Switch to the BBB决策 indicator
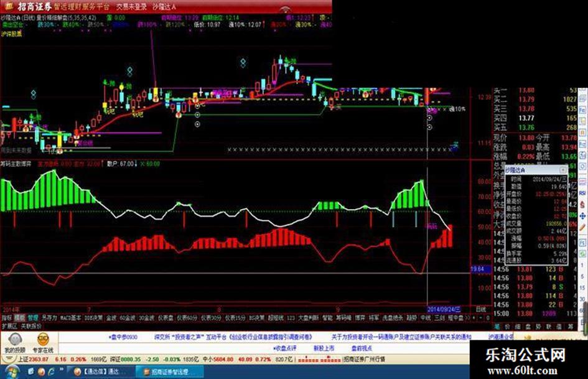The height and width of the screenshot is (379, 588). click(93, 318)
